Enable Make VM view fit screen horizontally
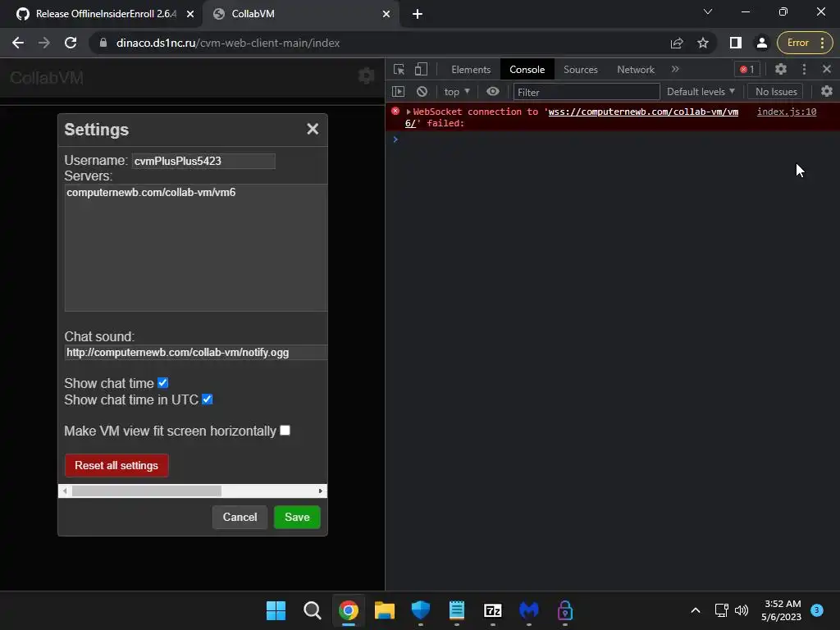This screenshot has width=840, height=630. (285, 430)
